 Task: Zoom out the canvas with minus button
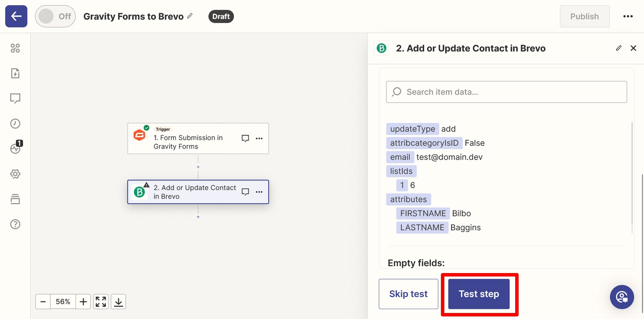pos(43,302)
